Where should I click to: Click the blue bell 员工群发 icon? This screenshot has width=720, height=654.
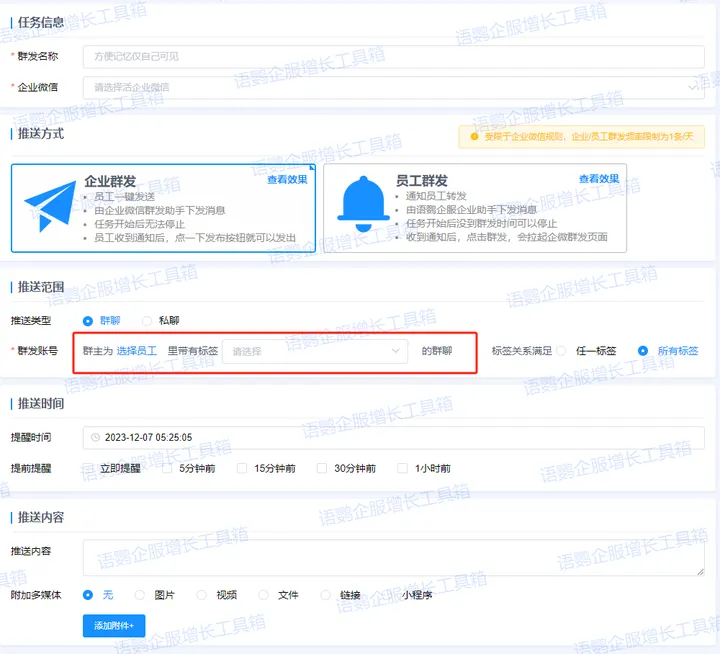363,203
